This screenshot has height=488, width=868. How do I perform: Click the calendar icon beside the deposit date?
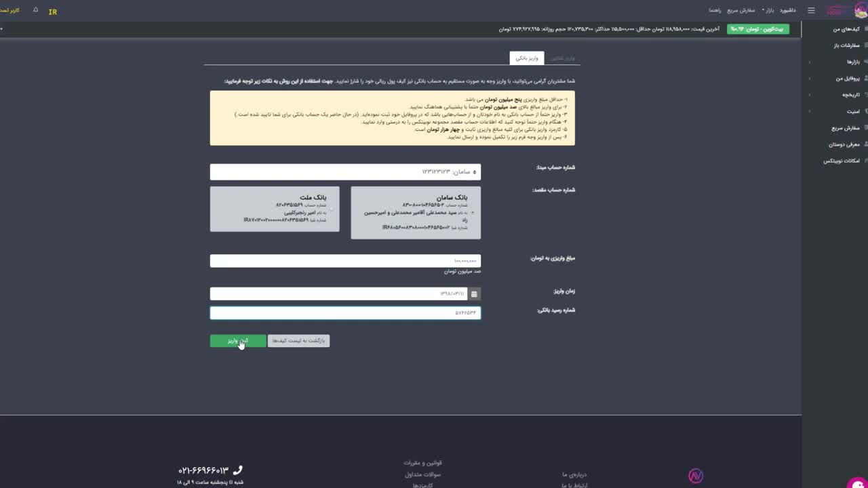pos(474,293)
